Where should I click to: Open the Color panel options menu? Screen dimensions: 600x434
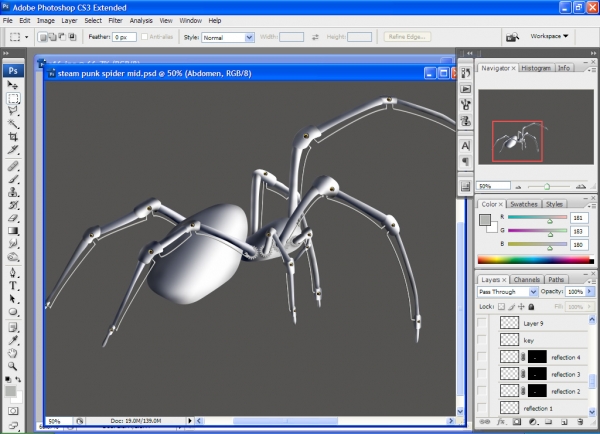[x=592, y=206]
